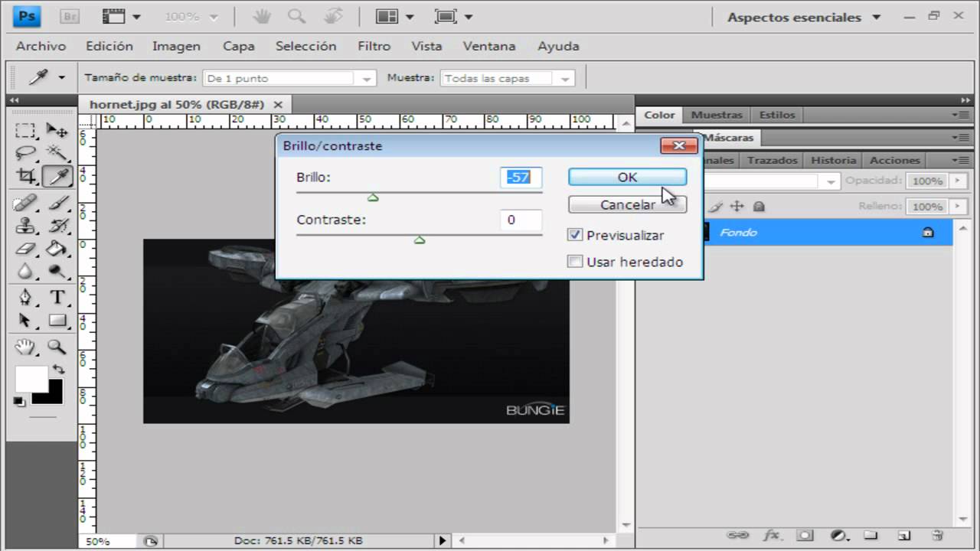
Task: Uncheck the Previsualizar checkbox
Action: point(575,235)
